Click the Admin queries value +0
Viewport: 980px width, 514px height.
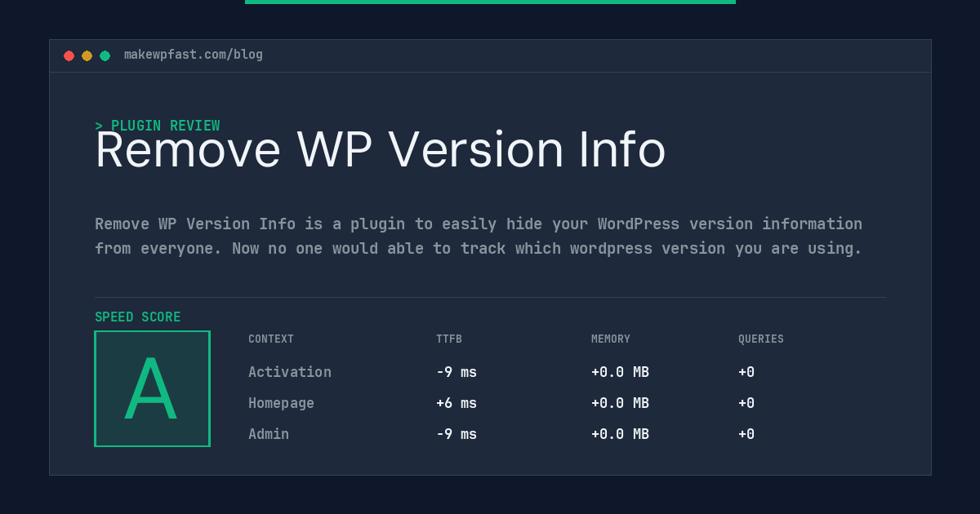point(746,434)
